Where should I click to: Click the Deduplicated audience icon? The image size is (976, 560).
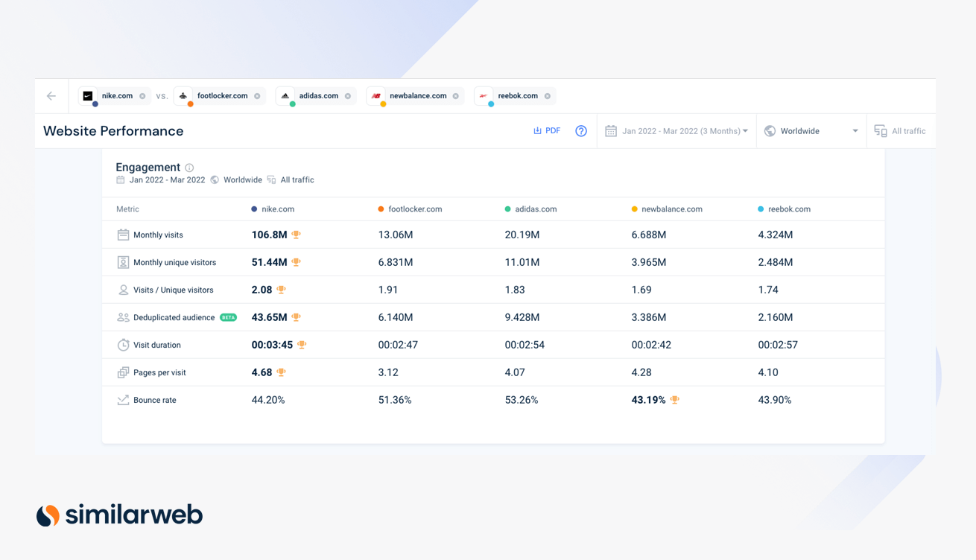[123, 317]
